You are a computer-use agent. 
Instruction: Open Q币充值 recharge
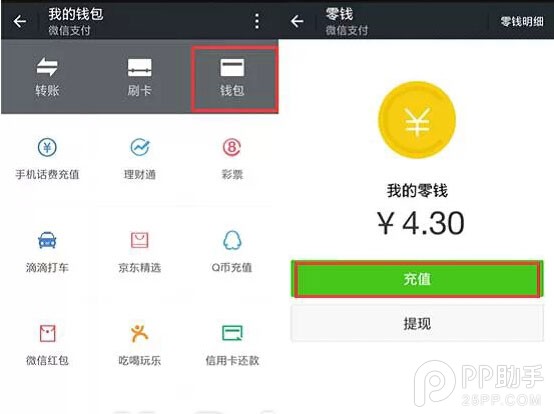coord(232,252)
